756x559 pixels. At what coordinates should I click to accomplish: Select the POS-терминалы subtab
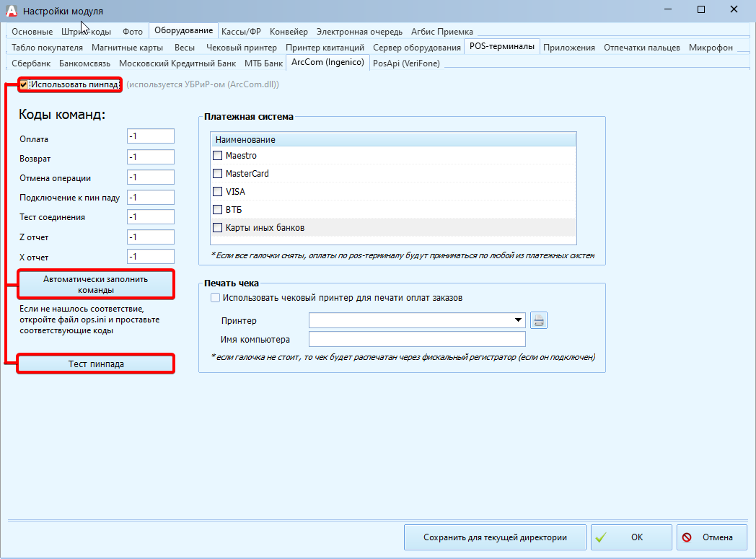(502, 46)
